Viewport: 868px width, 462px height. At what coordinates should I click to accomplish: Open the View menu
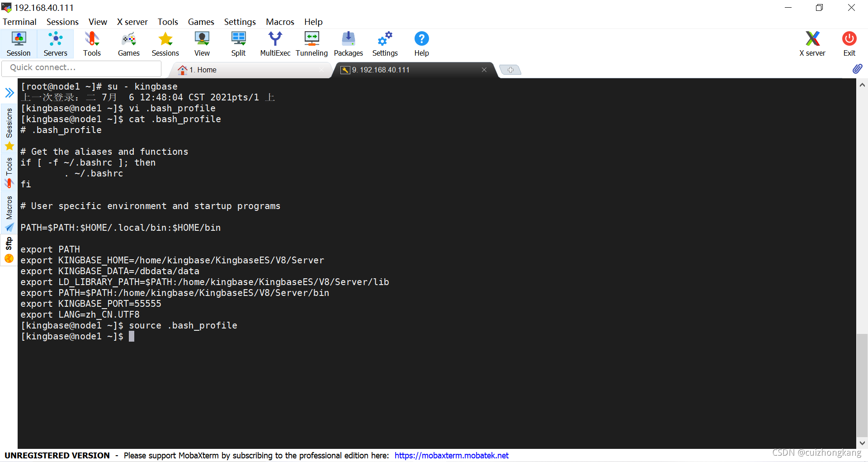tap(98, 22)
